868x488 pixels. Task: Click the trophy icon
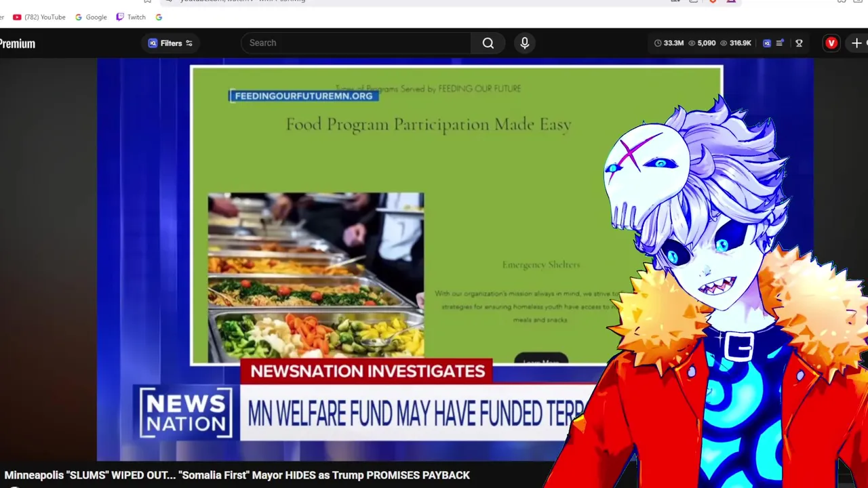pos(799,43)
